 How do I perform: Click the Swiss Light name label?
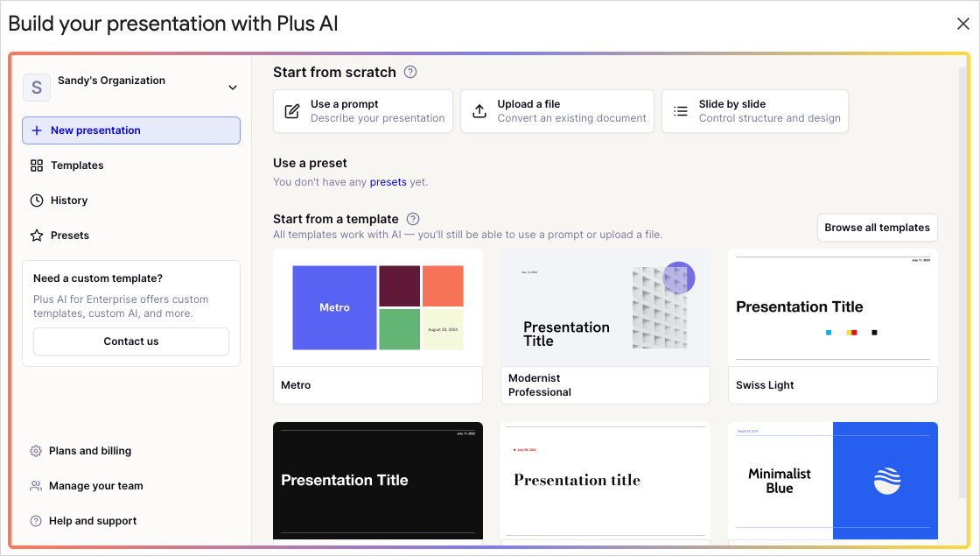765,385
